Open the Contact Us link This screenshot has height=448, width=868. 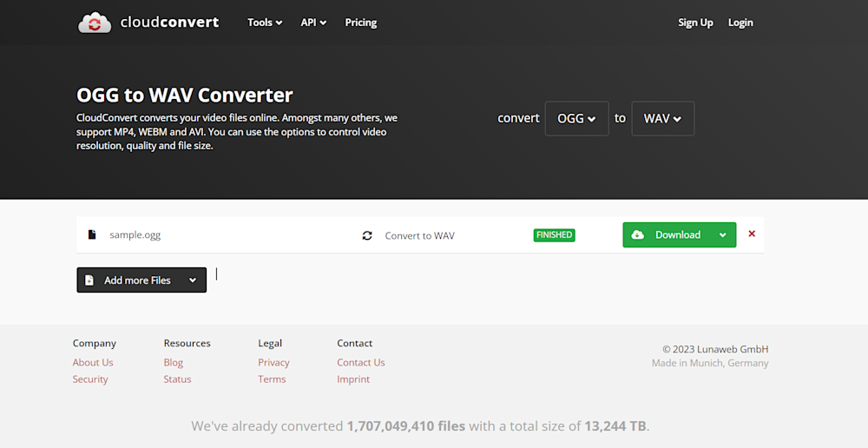[361, 362]
